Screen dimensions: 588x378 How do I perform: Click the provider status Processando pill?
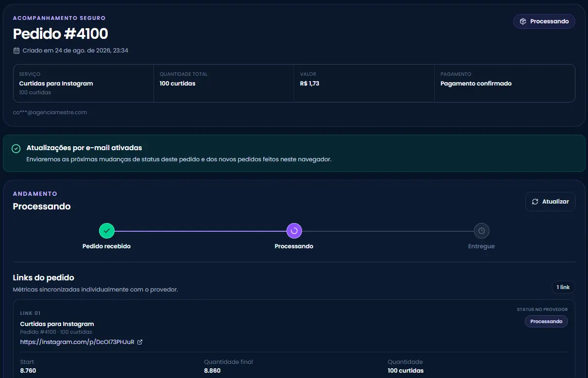[x=546, y=322]
